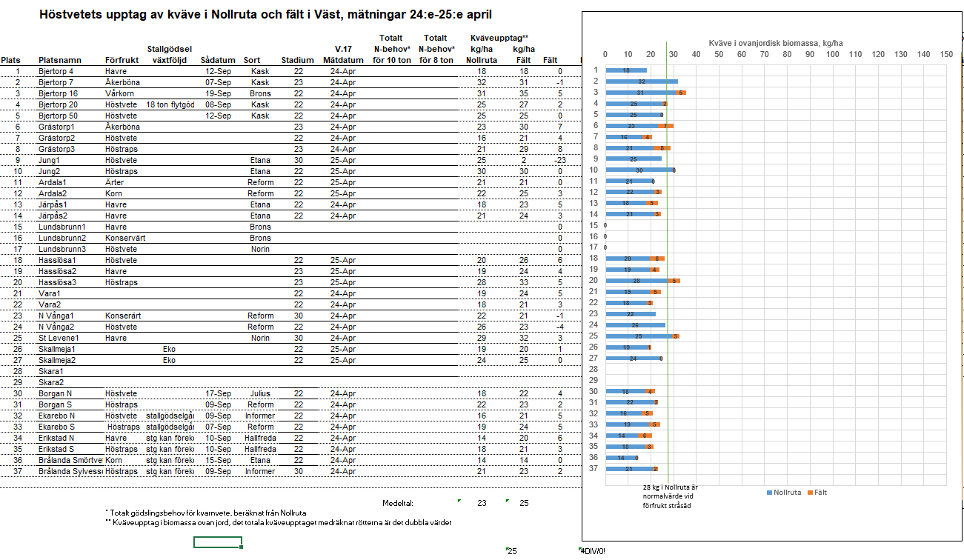Select the Julius sort cell
This screenshot has height=560, width=964.
(260, 393)
